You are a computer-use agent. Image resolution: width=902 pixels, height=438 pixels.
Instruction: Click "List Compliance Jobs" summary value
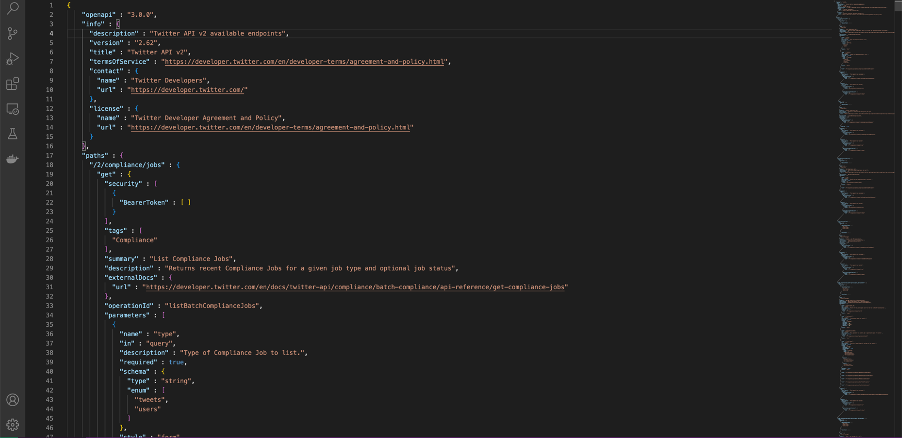pyautogui.click(x=192, y=259)
